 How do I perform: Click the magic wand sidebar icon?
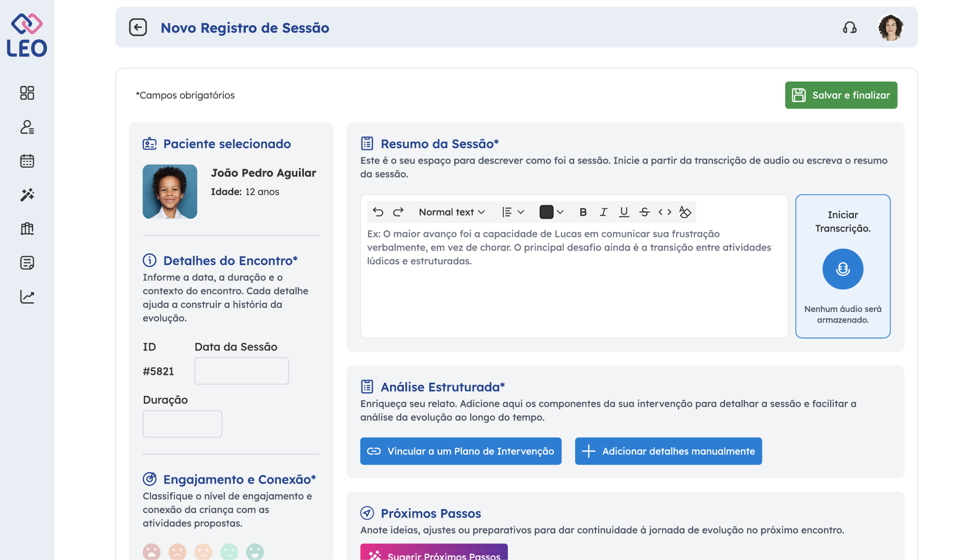pyautogui.click(x=27, y=195)
